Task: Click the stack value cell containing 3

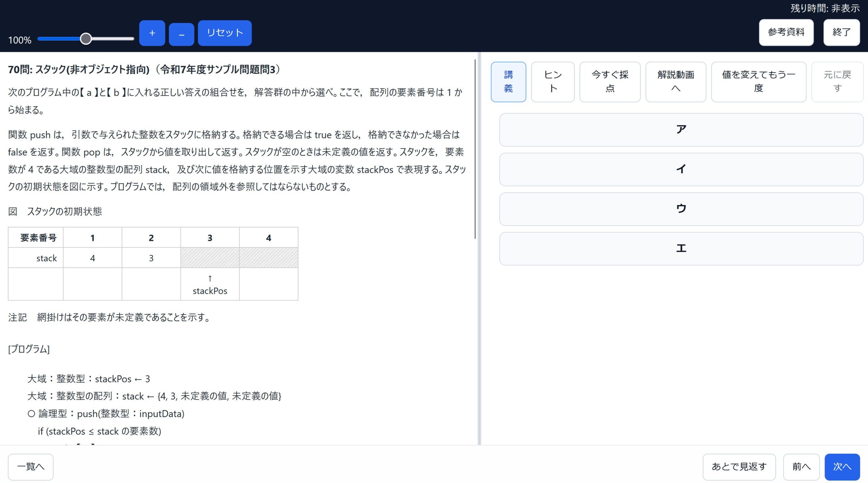Action: 151,258
